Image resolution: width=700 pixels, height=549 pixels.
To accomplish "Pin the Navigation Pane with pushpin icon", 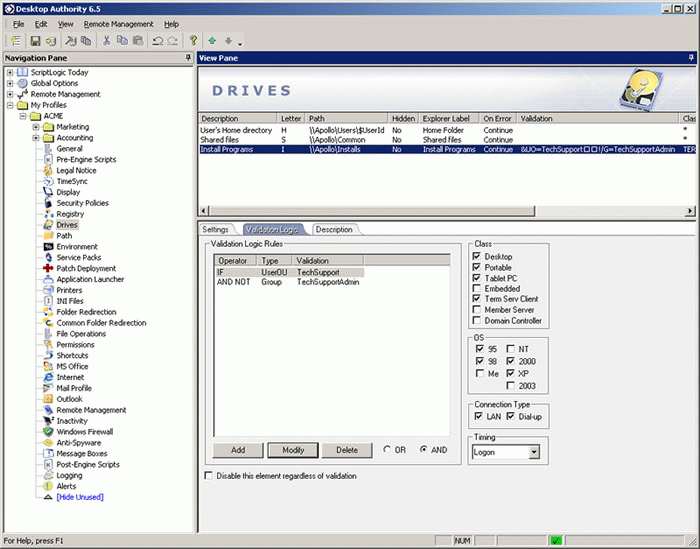I will [188, 58].
